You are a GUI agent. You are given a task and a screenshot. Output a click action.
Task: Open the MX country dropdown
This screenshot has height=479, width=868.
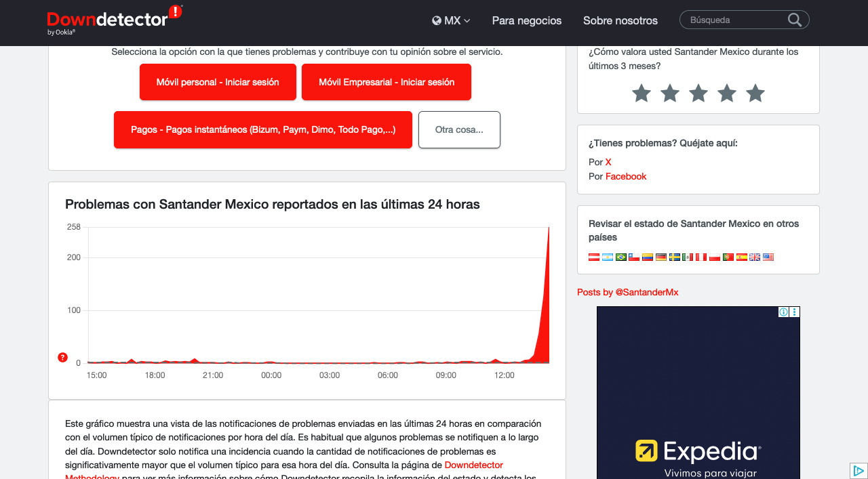point(451,20)
